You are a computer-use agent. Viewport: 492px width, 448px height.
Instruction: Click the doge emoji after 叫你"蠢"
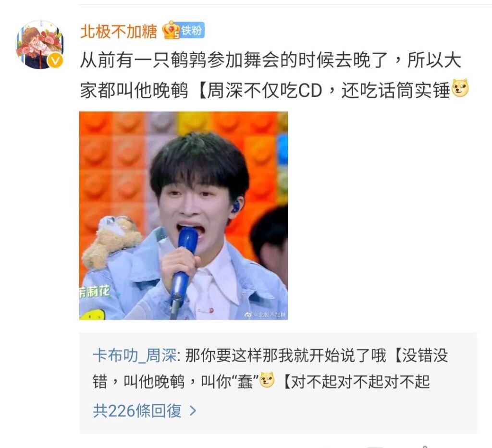pyautogui.click(x=267, y=380)
